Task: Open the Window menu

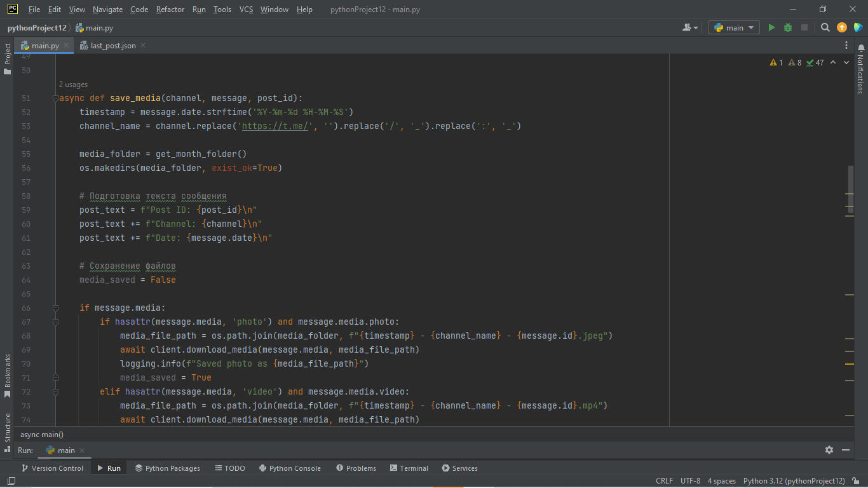Action: [275, 10]
